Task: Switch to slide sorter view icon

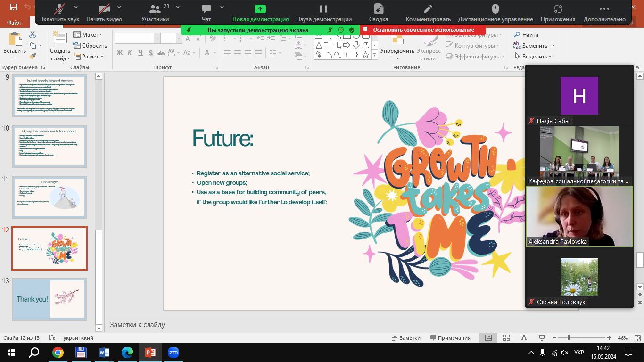Action: click(x=506, y=338)
